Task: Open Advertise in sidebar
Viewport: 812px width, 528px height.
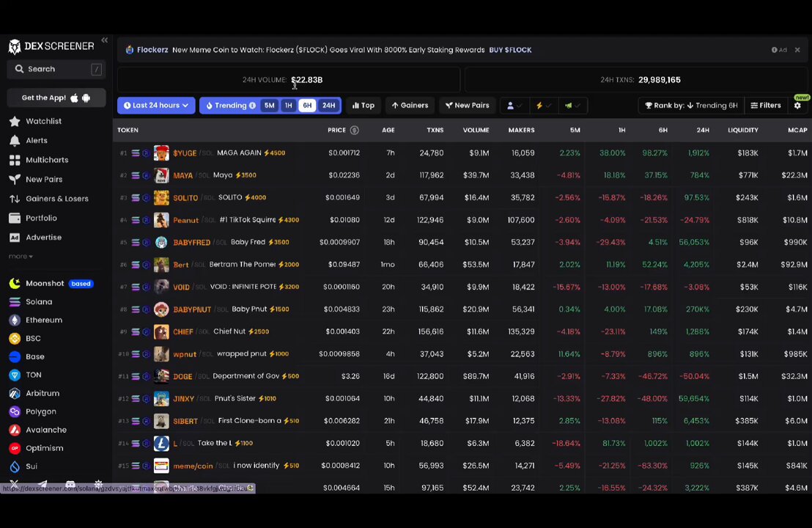Action: click(x=43, y=238)
